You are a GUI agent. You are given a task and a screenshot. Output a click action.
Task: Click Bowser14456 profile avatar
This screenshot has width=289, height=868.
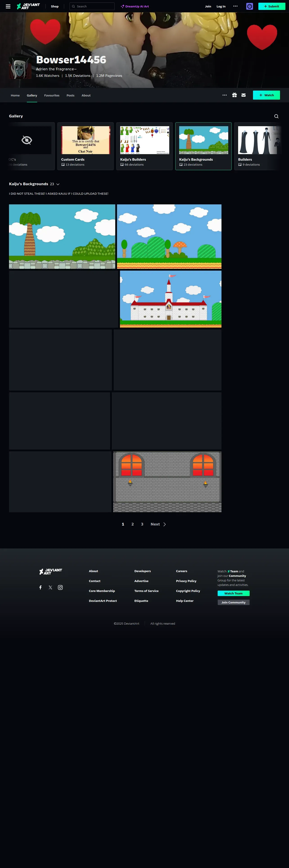point(20,68)
